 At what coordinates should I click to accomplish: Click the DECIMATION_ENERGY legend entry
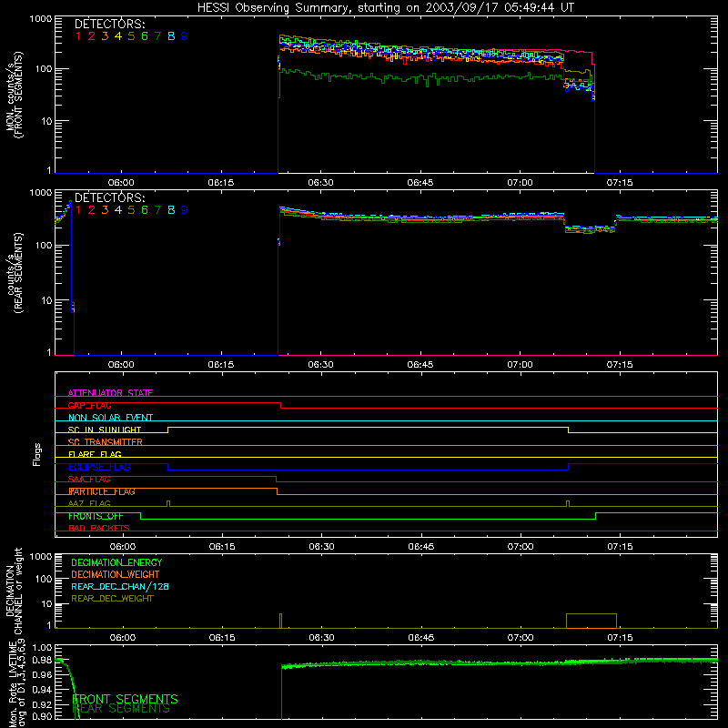tap(116, 562)
